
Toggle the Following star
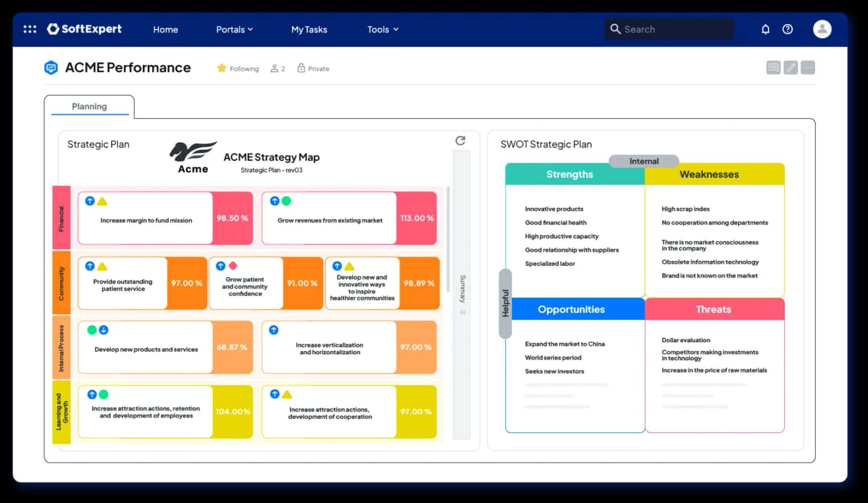coord(222,68)
